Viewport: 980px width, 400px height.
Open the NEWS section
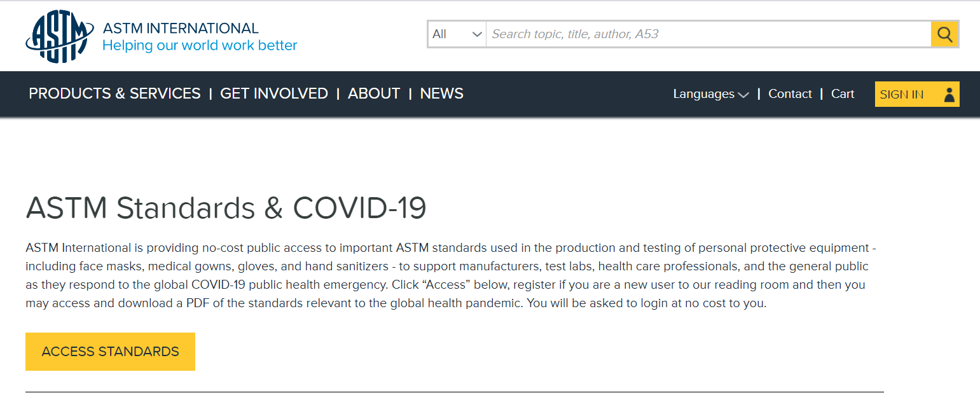click(x=441, y=93)
